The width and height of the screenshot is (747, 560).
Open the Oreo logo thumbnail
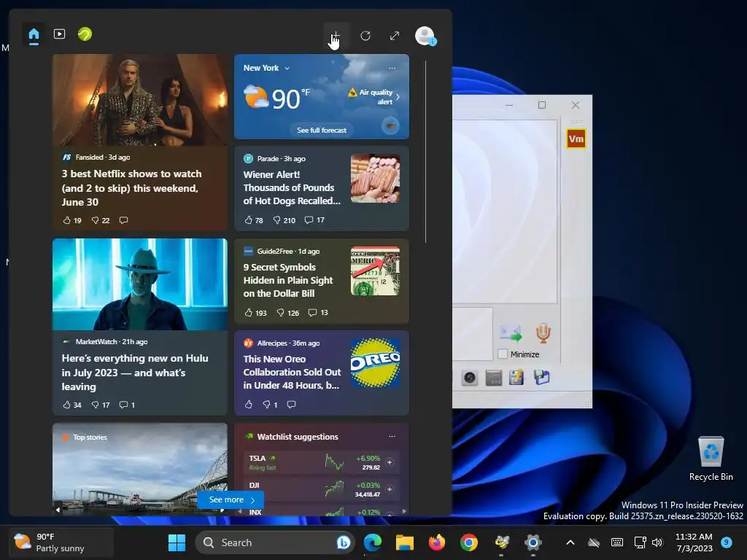coord(376,363)
